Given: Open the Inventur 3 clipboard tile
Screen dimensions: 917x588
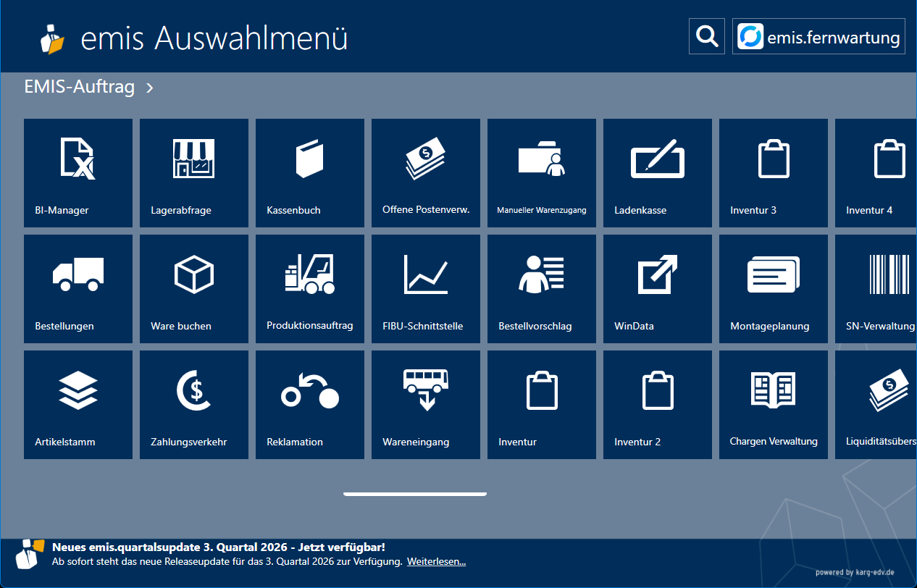Looking at the screenshot, I should coord(774,173).
